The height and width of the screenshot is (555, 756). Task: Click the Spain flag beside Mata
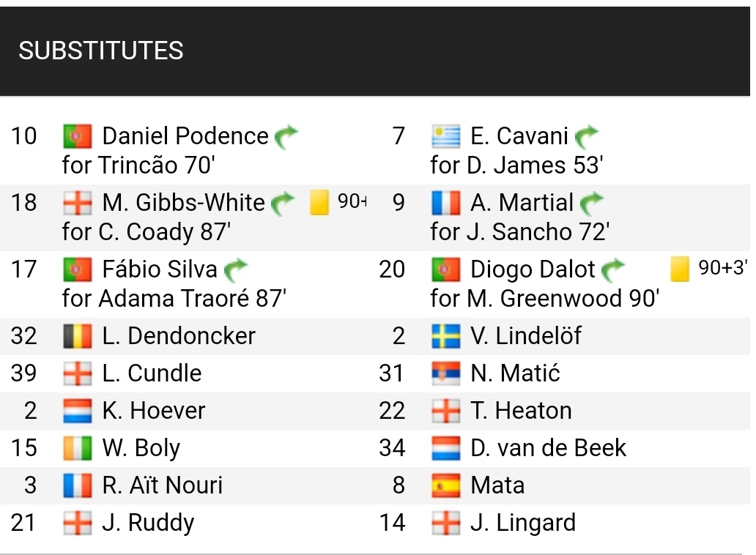(446, 485)
